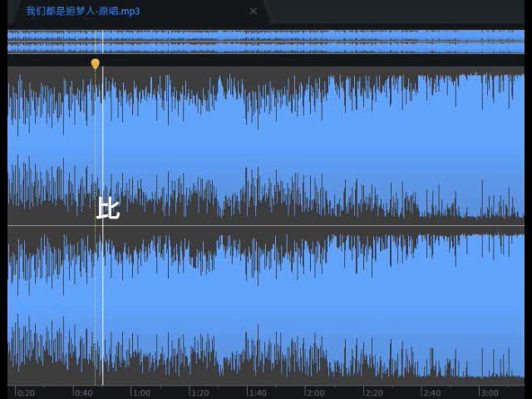This screenshot has height=399, width=532.
Task: Click the yellow playhead marker
Action: [96, 64]
